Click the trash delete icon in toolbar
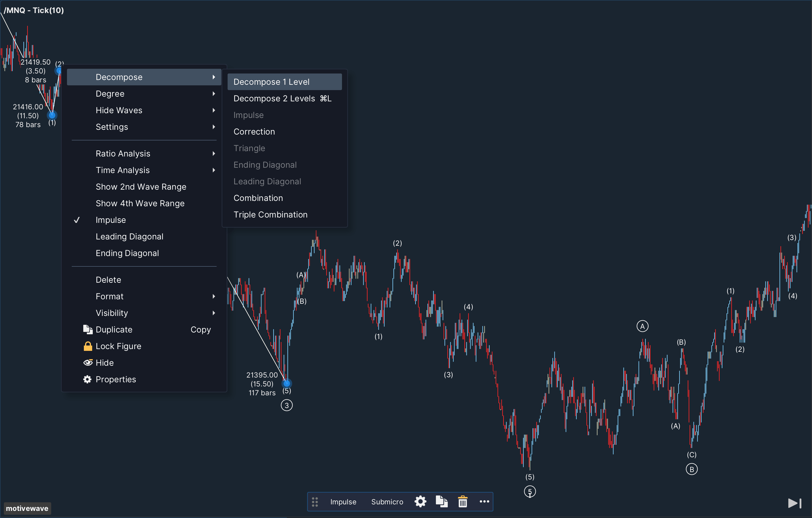 click(463, 501)
